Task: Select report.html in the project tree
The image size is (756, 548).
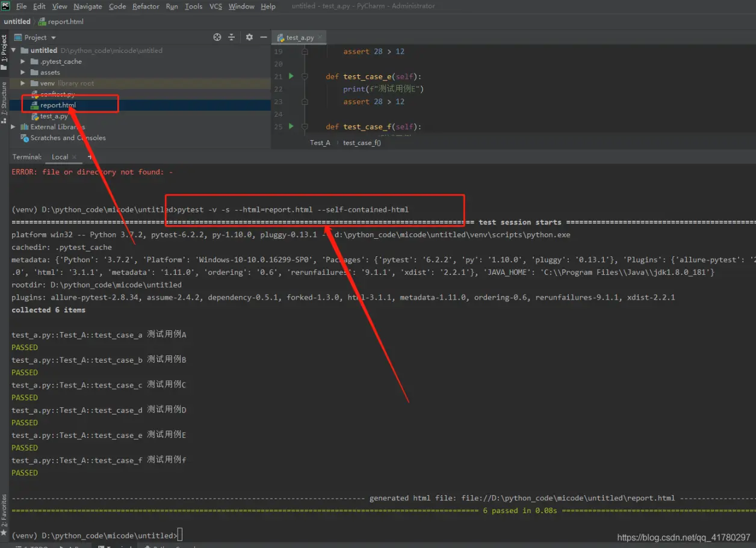Action: click(58, 105)
